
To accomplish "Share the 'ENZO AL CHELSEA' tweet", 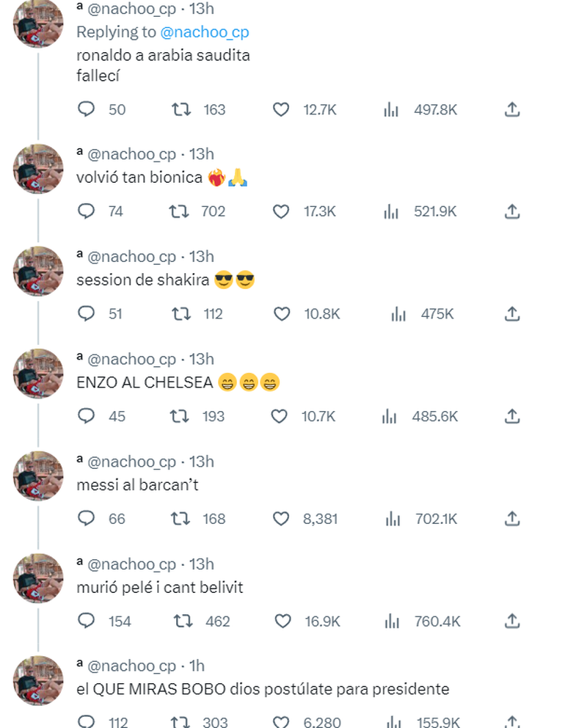I will tap(512, 417).
